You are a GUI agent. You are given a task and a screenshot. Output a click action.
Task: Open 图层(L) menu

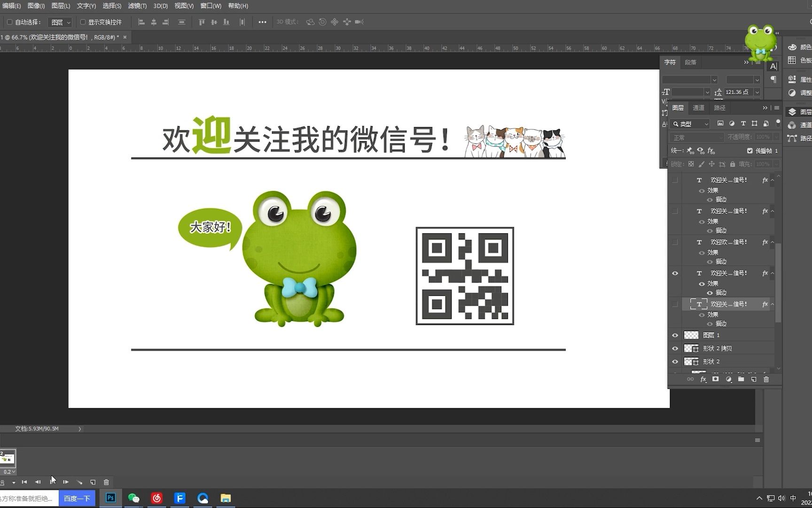(x=61, y=6)
